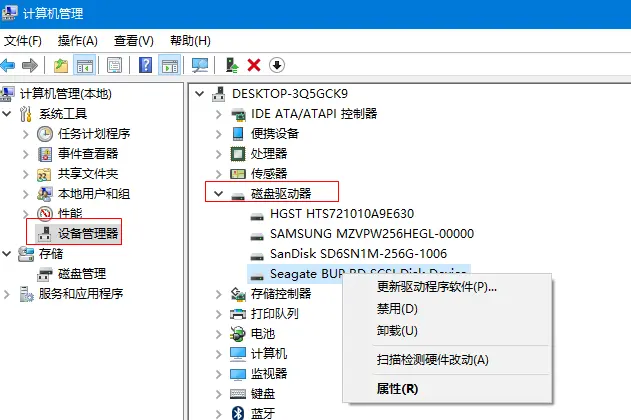Click the 便携设备 device icon

(238, 134)
